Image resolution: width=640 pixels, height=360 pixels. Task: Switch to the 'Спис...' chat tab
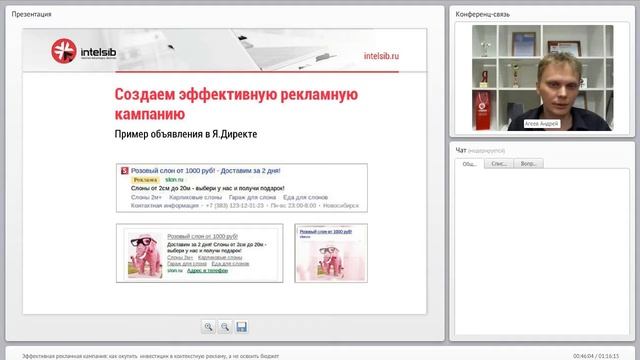pos(499,164)
